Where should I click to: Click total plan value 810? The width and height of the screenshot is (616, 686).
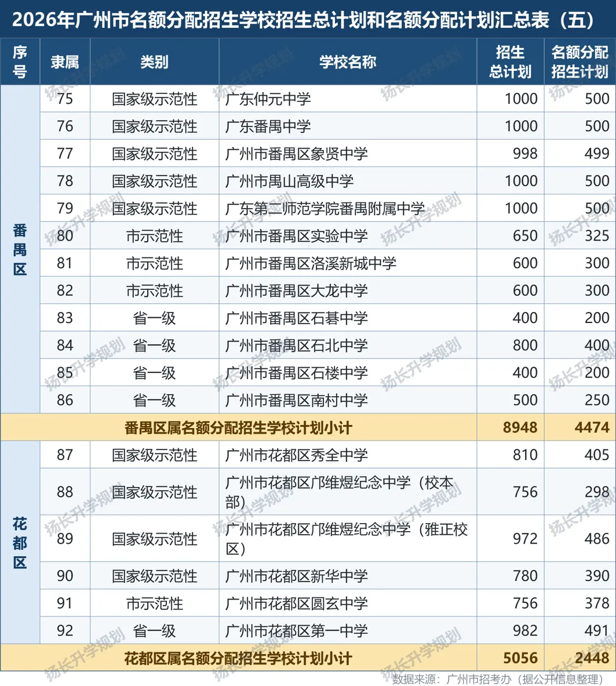click(525, 455)
